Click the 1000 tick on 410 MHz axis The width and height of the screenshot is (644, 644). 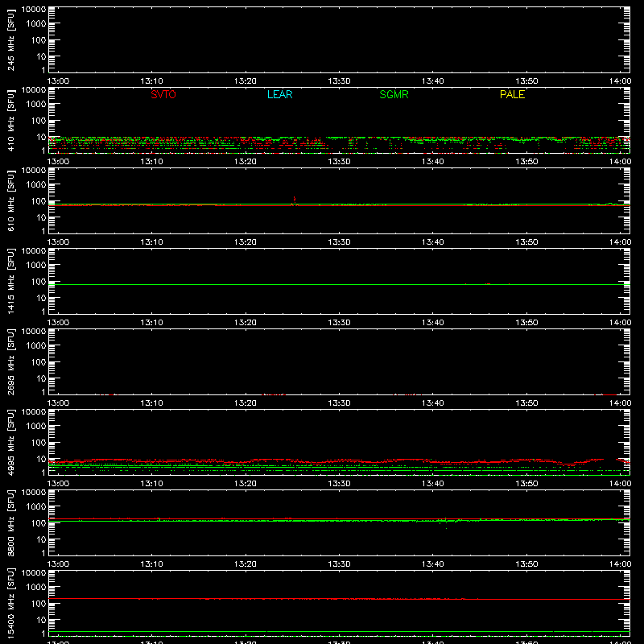(36, 105)
